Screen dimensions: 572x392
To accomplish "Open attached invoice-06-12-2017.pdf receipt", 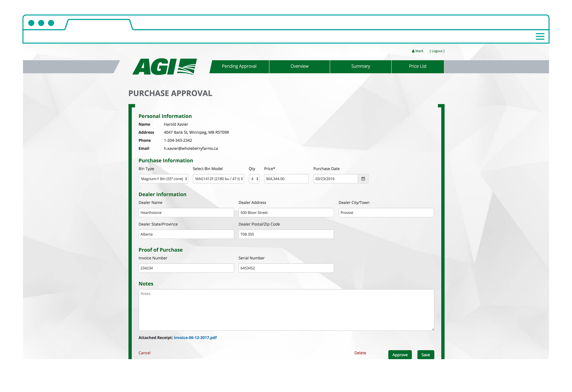I will [x=195, y=338].
